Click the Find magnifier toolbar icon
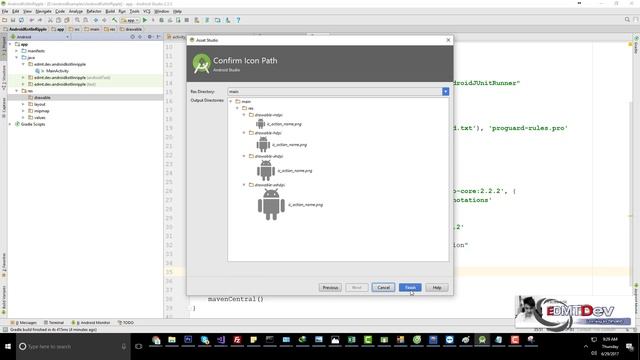 click(x=77, y=20)
